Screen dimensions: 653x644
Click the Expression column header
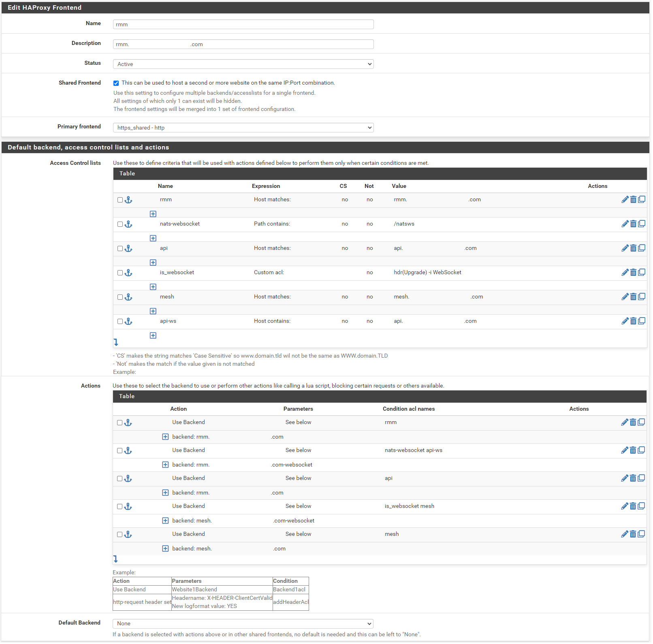tap(266, 186)
